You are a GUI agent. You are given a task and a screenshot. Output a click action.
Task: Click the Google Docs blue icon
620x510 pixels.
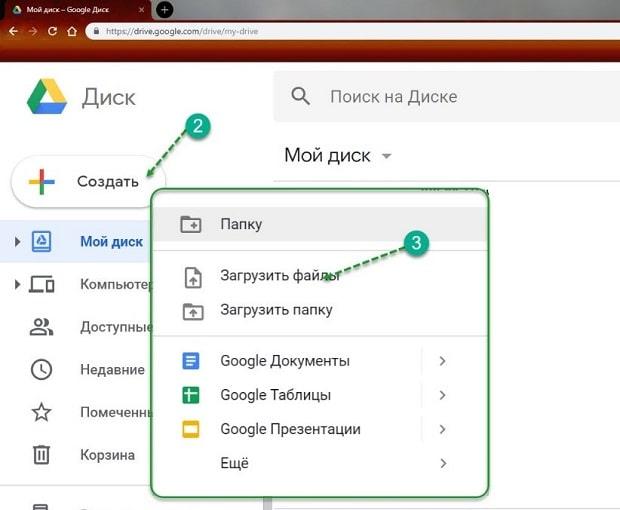191,361
